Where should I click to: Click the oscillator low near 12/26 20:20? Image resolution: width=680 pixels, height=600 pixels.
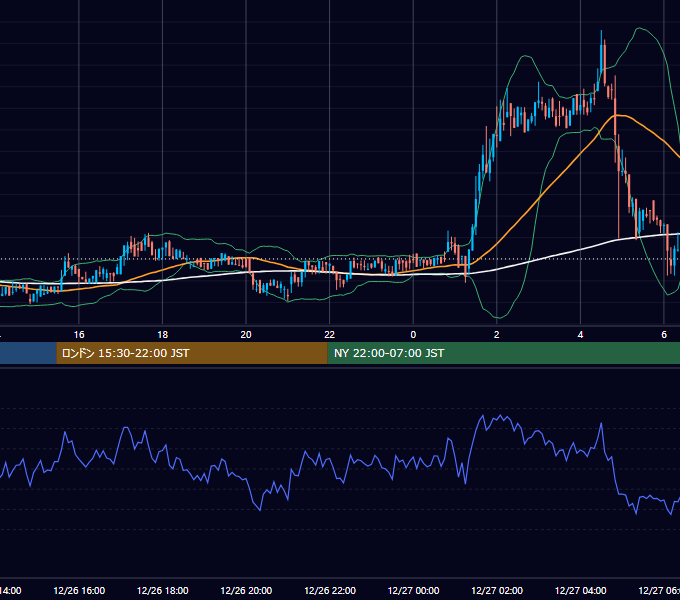pyautogui.click(x=260, y=510)
